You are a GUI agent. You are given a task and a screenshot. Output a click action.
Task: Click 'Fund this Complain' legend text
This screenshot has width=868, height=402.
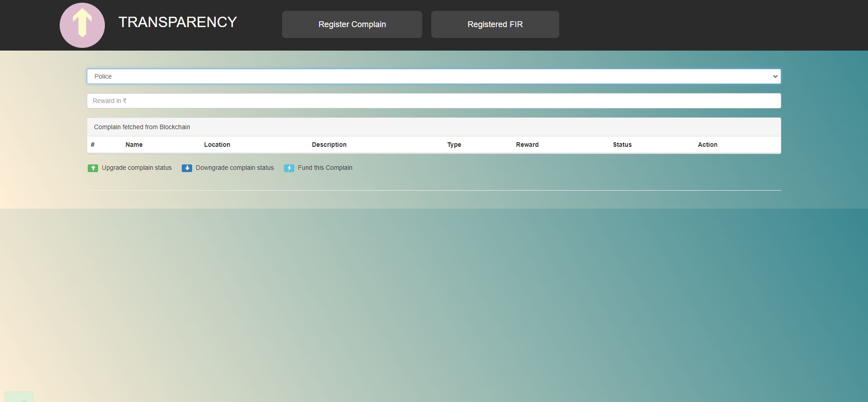click(325, 168)
